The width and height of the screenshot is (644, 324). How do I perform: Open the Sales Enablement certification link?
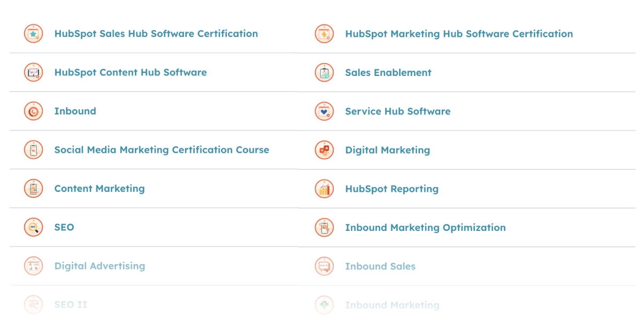click(388, 73)
